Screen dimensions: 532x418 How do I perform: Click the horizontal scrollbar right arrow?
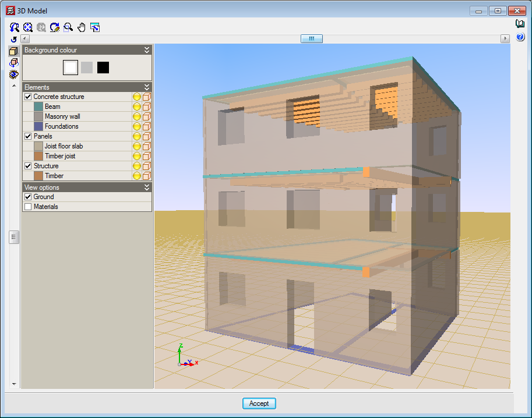pyautogui.click(x=505, y=39)
